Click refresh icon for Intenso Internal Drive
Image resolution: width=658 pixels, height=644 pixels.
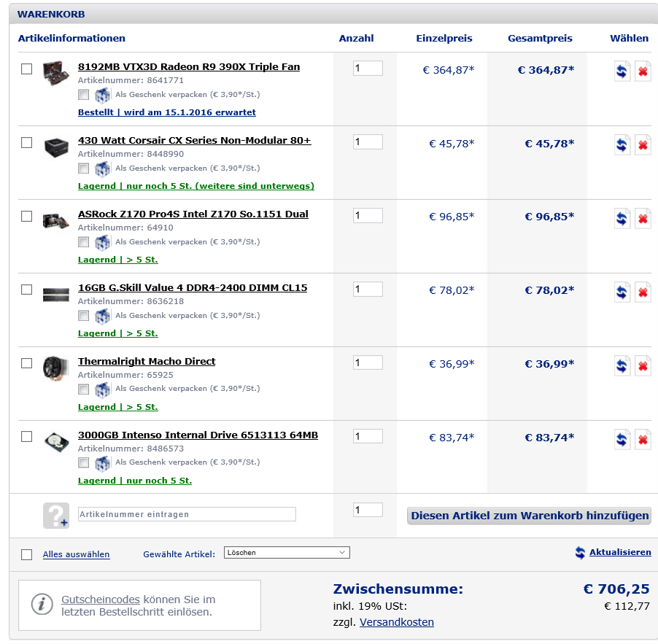[622, 440]
